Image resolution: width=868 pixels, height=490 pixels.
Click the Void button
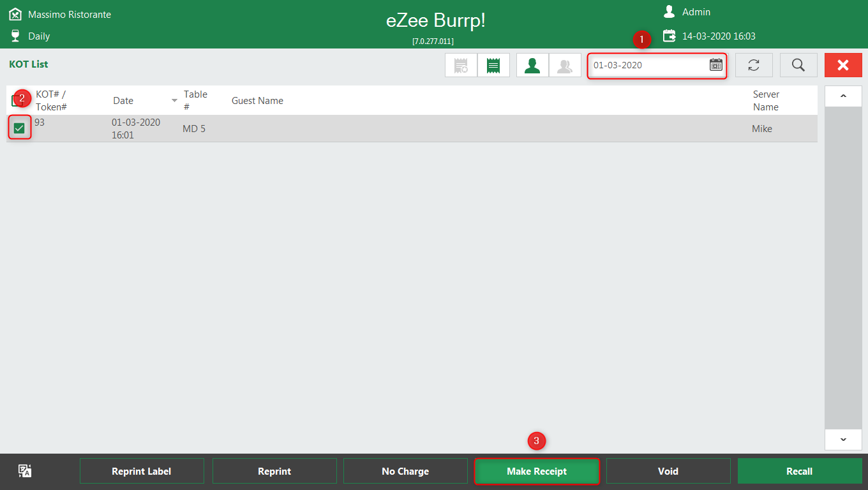[668, 471]
